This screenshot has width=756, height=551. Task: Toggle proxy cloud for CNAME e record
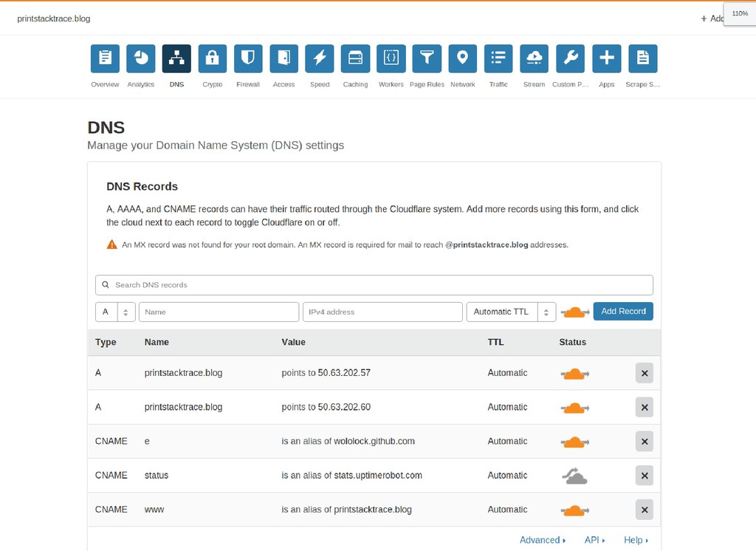[574, 442]
